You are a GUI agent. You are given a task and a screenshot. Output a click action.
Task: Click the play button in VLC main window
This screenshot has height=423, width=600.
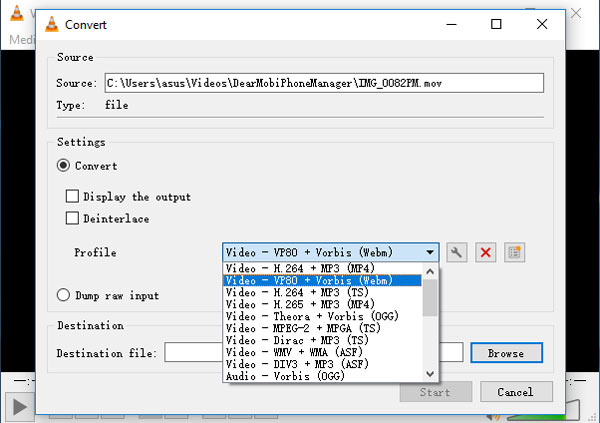[19, 407]
